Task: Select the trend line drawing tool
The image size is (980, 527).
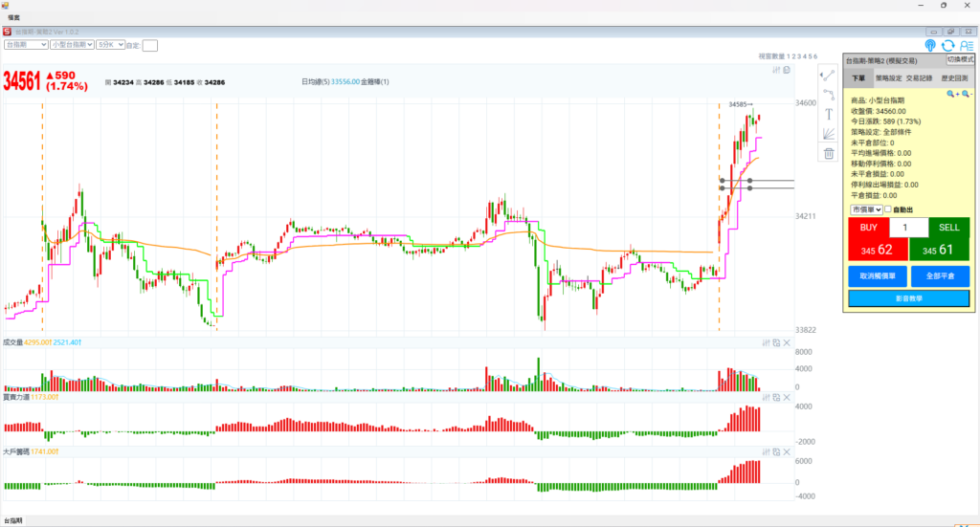Action: point(829,76)
